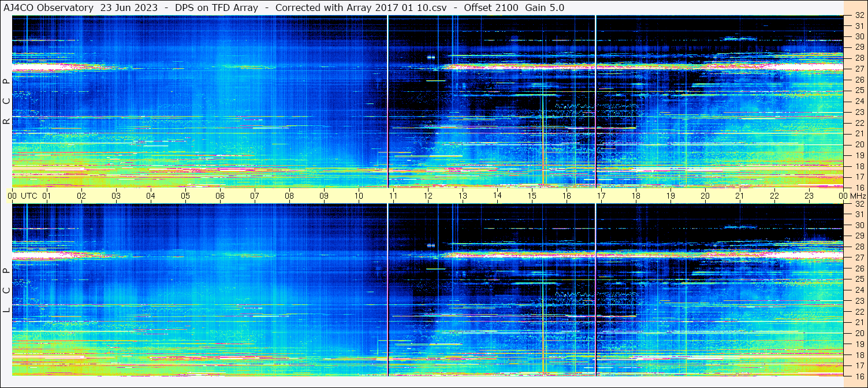Click the 23 hour label on the time axis

click(x=809, y=196)
